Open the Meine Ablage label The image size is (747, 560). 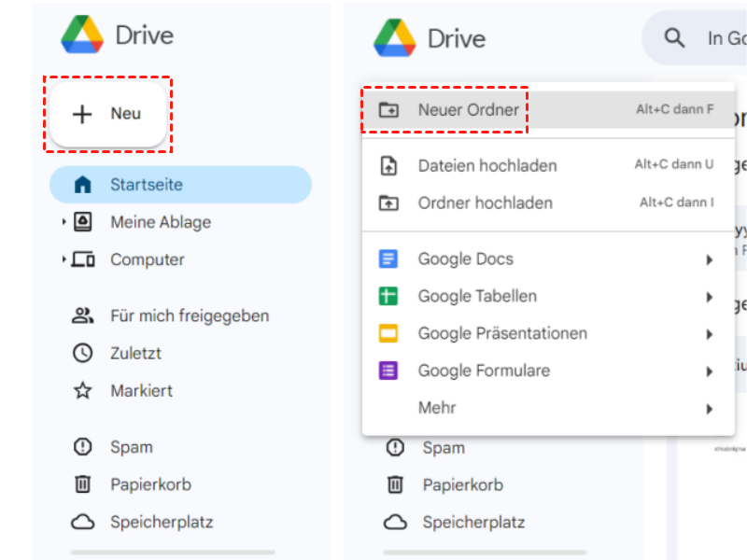(161, 222)
